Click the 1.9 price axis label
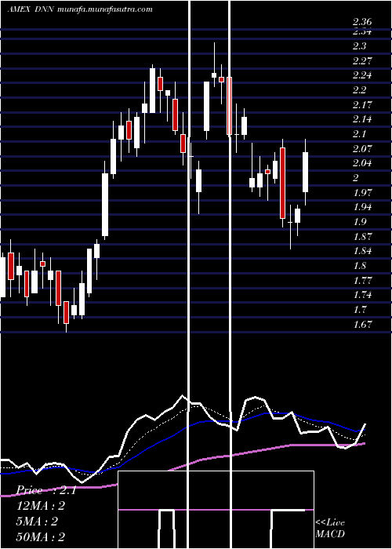The height and width of the screenshot is (549, 392). tap(359, 221)
